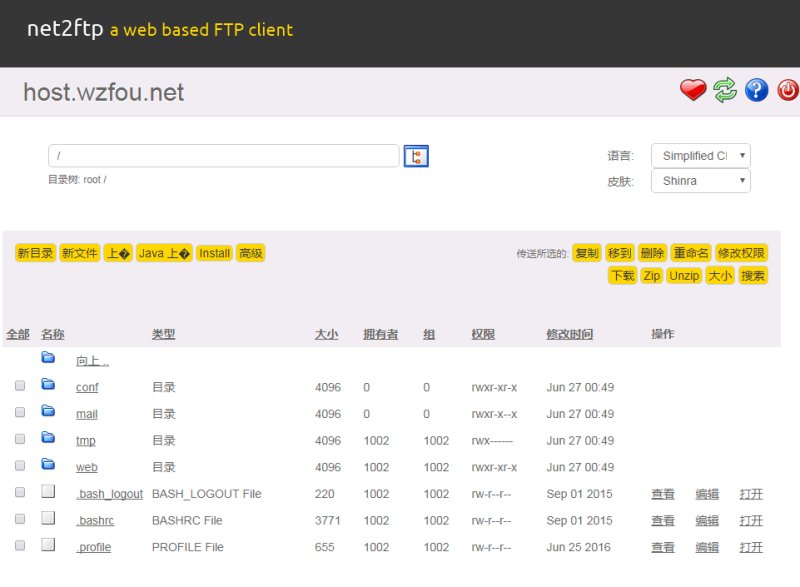Sort by the 大小 column header

327,335
